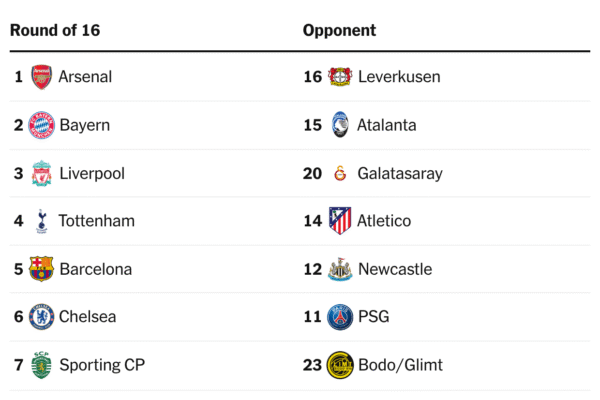Click the Leverkusen club logo
Image resolution: width=600 pixels, height=400 pixels.
click(x=340, y=77)
